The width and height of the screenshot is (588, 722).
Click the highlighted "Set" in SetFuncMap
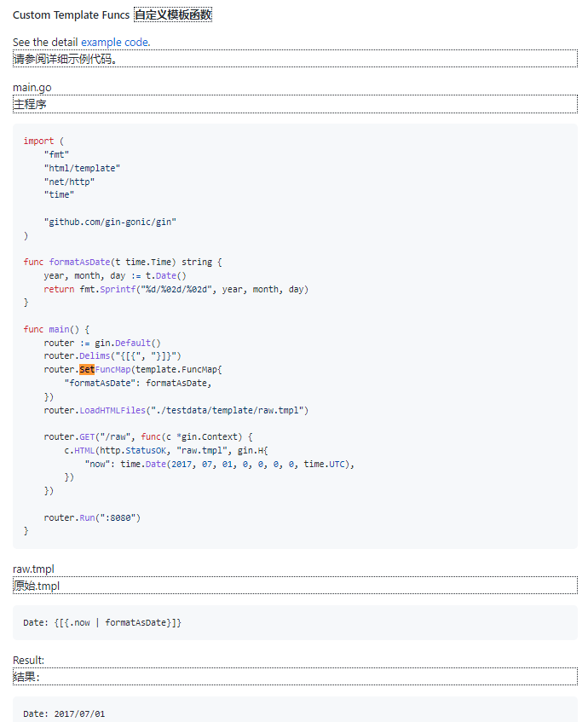[x=87, y=369]
